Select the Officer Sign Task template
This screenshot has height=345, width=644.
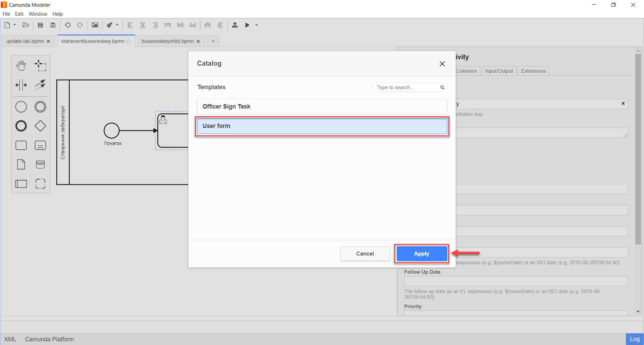point(322,107)
